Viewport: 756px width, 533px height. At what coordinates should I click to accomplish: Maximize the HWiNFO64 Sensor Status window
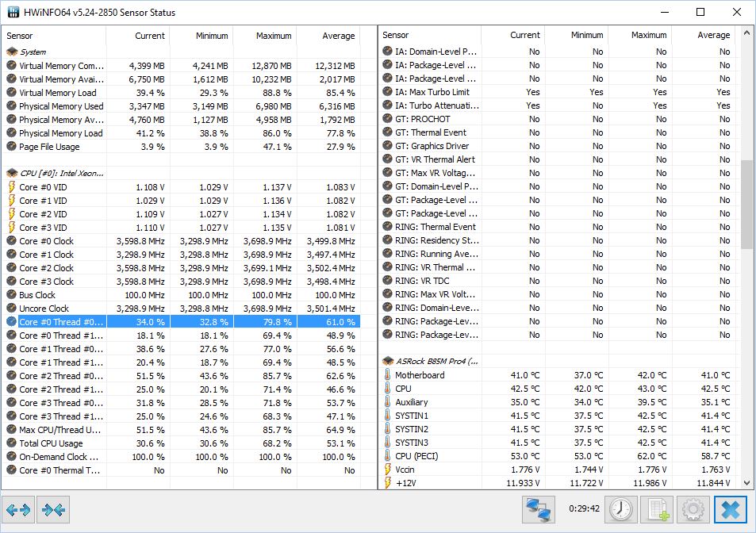(x=700, y=12)
